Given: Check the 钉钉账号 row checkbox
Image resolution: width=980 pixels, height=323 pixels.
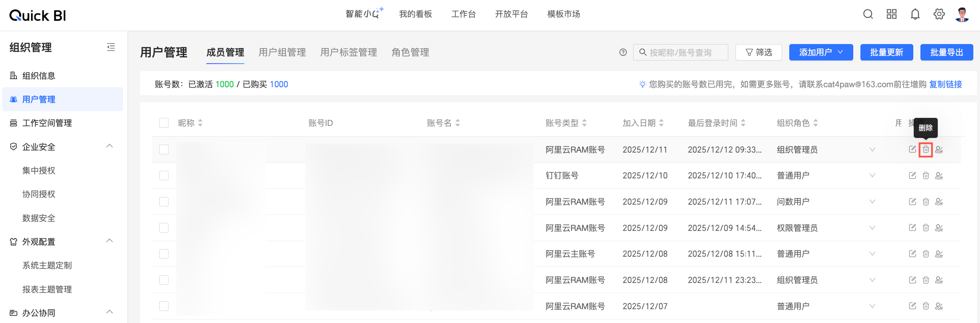Looking at the screenshot, I should (x=164, y=175).
